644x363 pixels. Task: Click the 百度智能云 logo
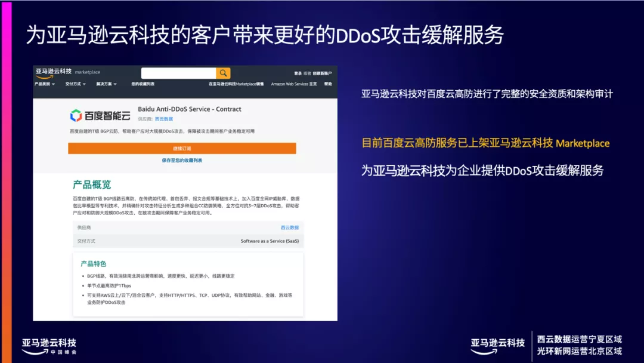(100, 115)
